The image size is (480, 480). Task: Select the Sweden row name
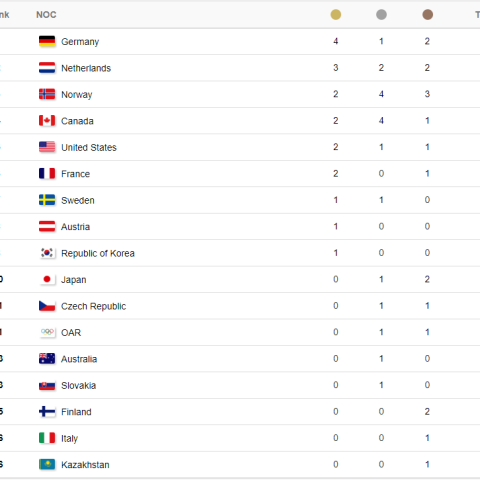click(x=78, y=200)
